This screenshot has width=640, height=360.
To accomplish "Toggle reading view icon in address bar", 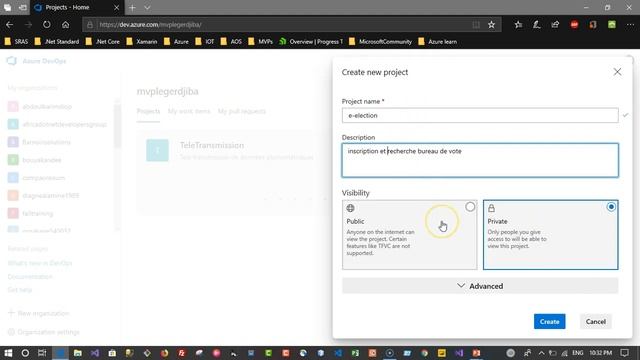I will (x=476, y=25).
